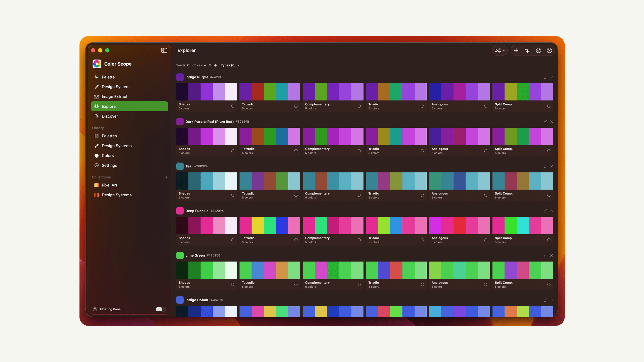Open the Indigo Purple Analogous palette strip
Viewport: 644px width, 362px height.
click(x=459, y=92)
